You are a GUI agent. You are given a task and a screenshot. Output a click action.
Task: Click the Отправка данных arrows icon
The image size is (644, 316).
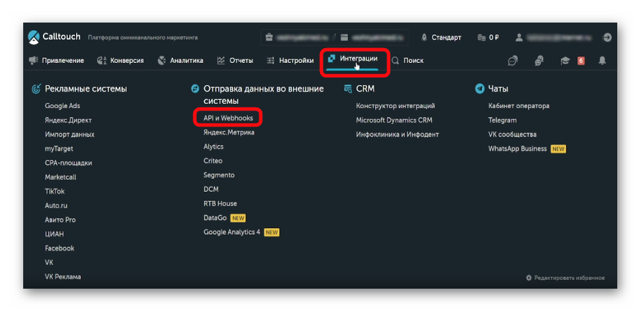[x=195, y=89]
